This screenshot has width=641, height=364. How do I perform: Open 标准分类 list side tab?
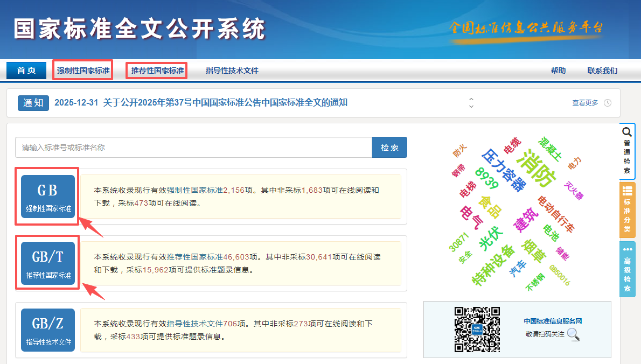[627, 209]
